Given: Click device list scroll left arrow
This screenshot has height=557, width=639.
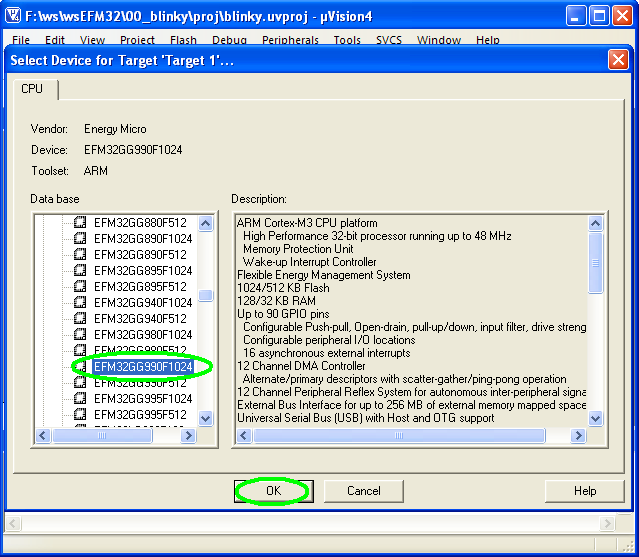Looking at the screenshot, I should tap(43, 436).
